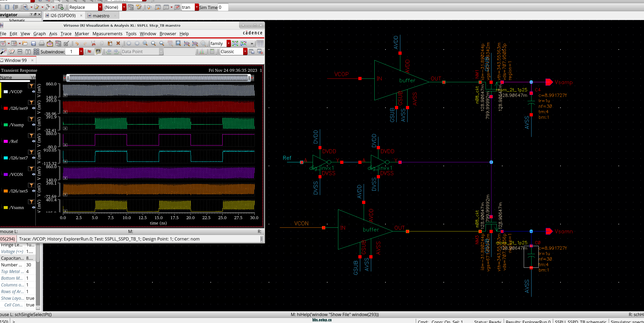Click the green color swatch of /Vsamp
The width and height of the screenshot is (644, 323).
6,125
